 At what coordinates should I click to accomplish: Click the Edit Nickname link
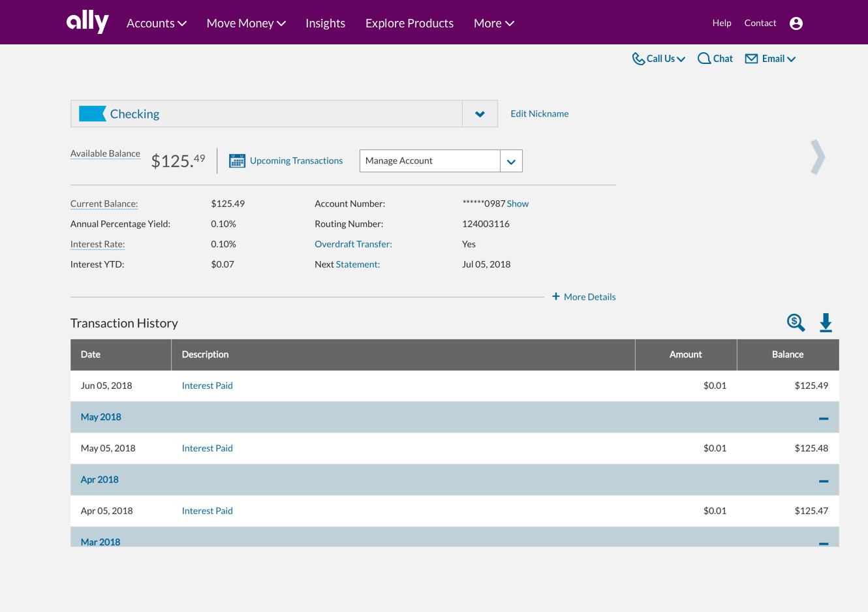pos(539,114)
